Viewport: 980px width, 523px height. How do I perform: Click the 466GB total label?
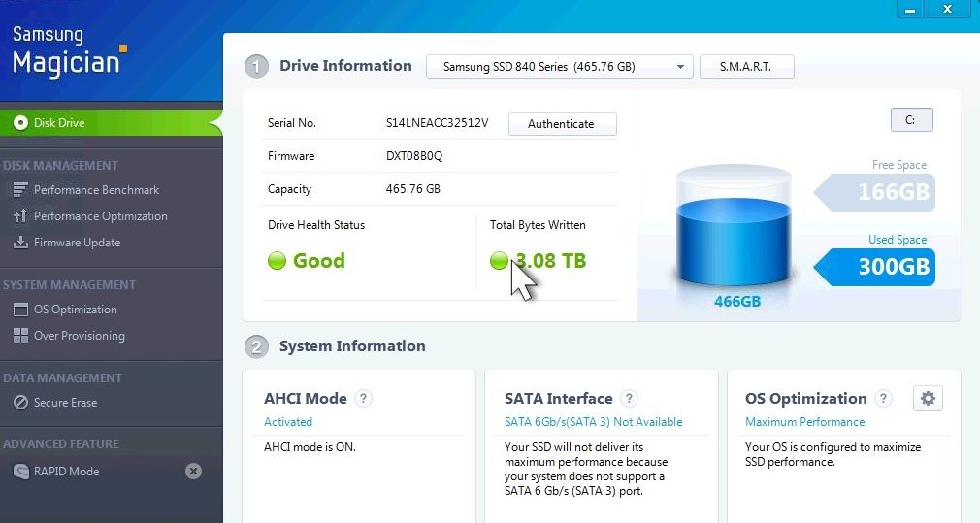(x=737, y=301)
